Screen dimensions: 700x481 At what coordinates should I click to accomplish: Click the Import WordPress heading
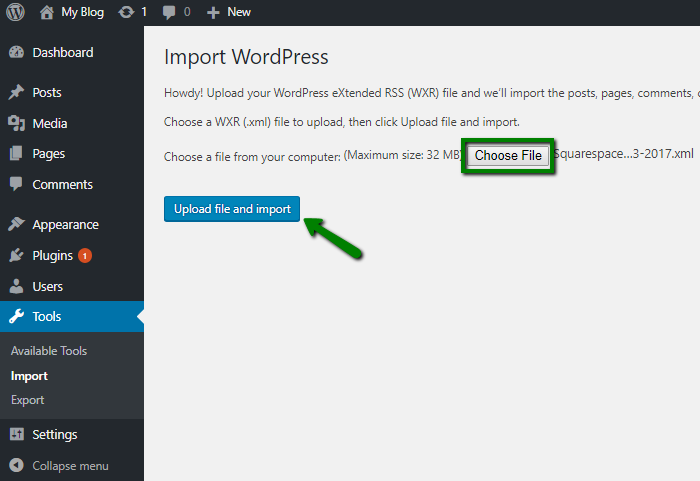pos(246,57)
